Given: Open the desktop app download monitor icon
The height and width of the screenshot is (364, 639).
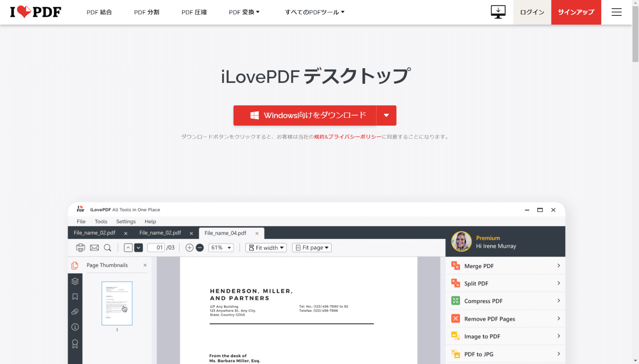Looking at the screenshot, I should click(498, 12).
